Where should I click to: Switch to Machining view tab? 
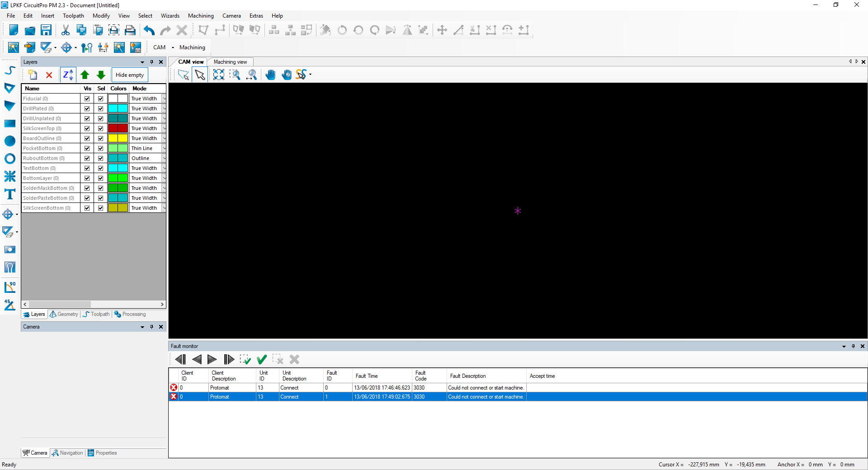pos(230,62)
